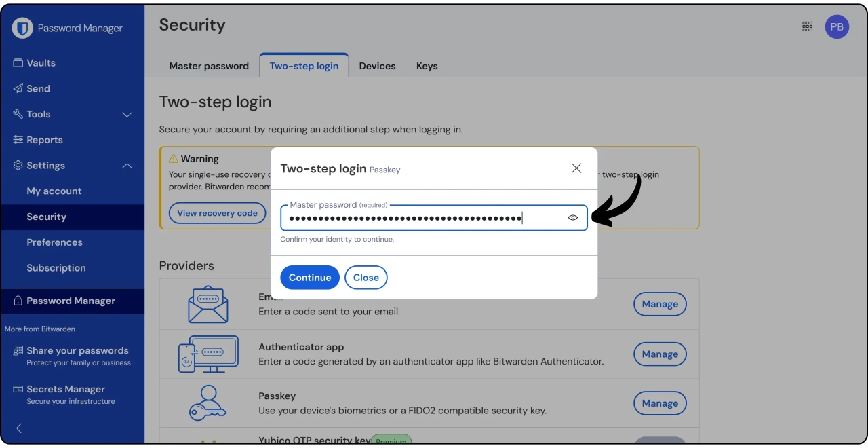Open the Devices tab
The width and height of the screenshot is (868, 448).
(377, 66)
